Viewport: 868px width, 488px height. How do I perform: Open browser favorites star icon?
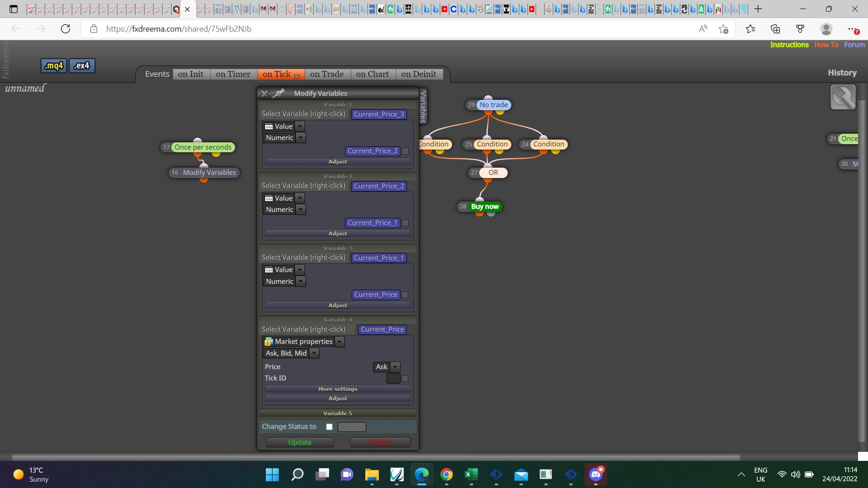(750, 29)
